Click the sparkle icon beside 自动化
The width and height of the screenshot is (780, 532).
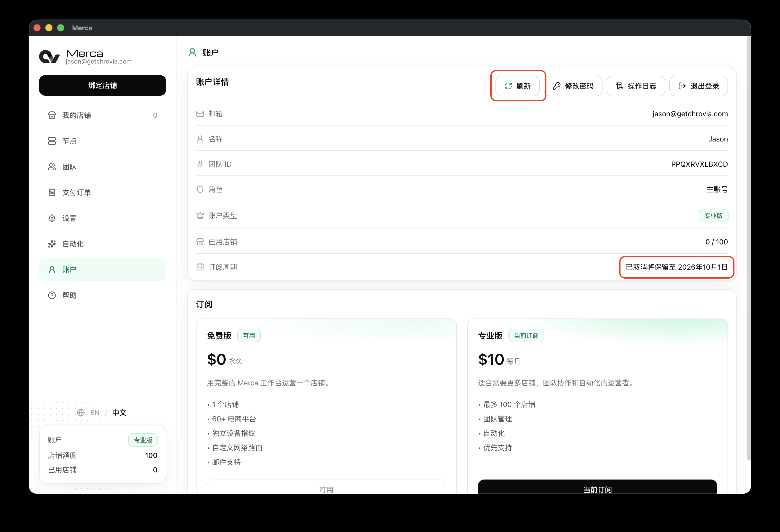pyautogui.click(x=52, y=244)
